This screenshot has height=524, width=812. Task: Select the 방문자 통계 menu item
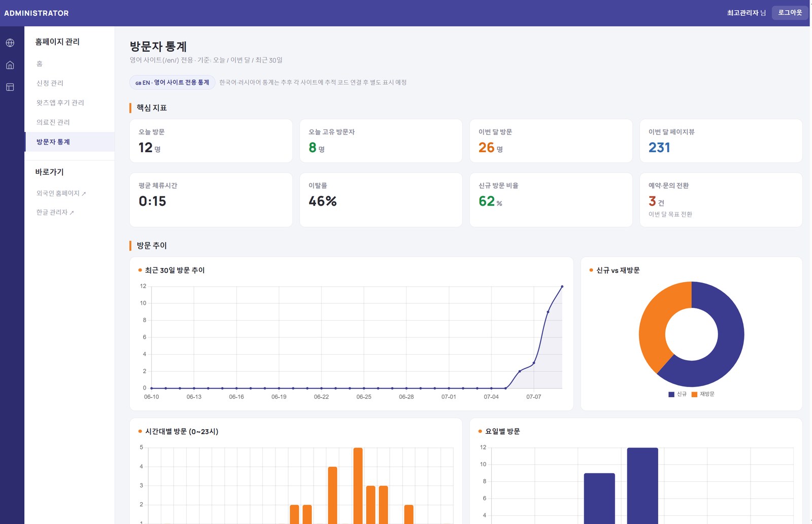coord(70,142)
